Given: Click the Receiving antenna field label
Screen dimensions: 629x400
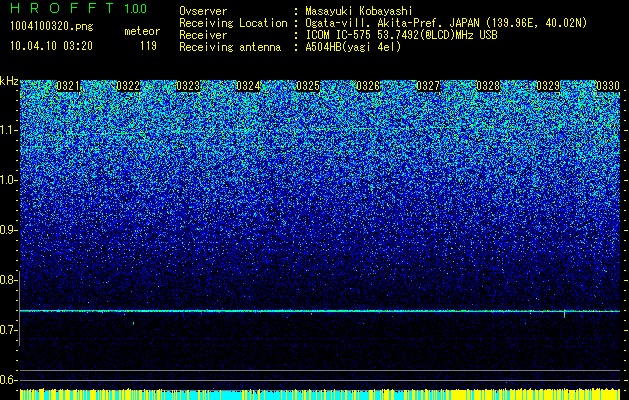Looking at the screenshot, I should coord(230,47).
